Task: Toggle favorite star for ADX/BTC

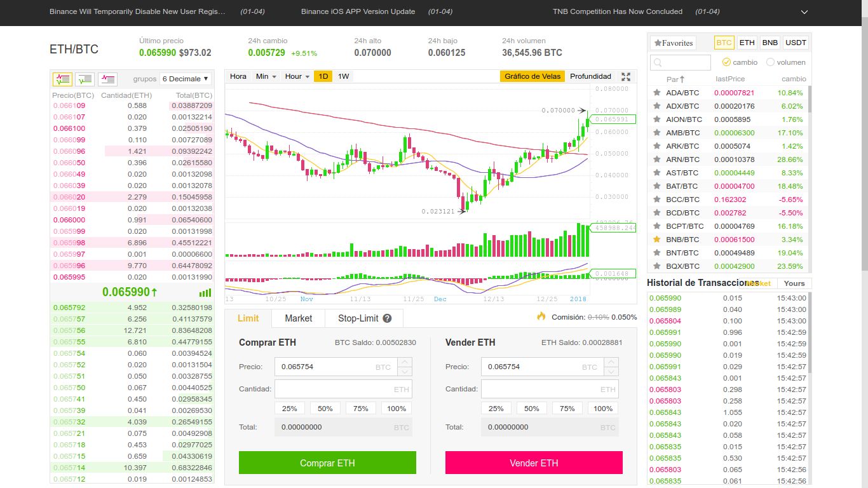Action: (657, 106)
